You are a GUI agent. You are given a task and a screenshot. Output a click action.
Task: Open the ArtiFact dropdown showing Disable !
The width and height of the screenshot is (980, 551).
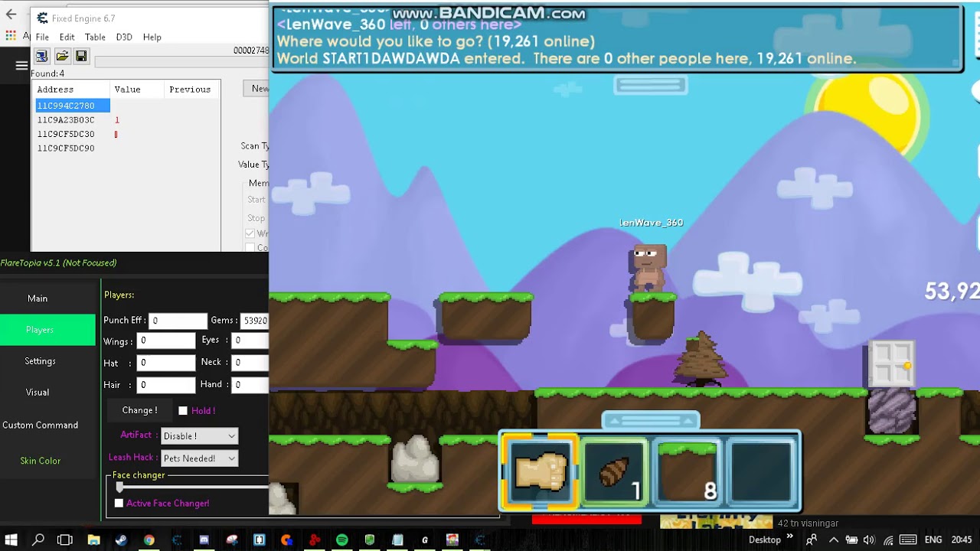click(200, 435)
